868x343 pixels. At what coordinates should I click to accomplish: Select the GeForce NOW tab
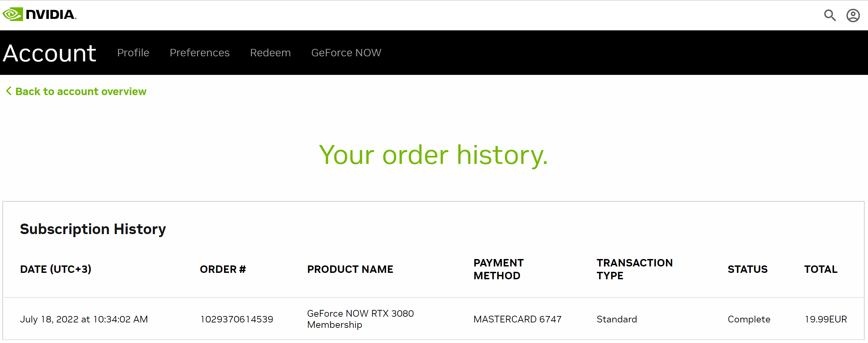(346, 53)
